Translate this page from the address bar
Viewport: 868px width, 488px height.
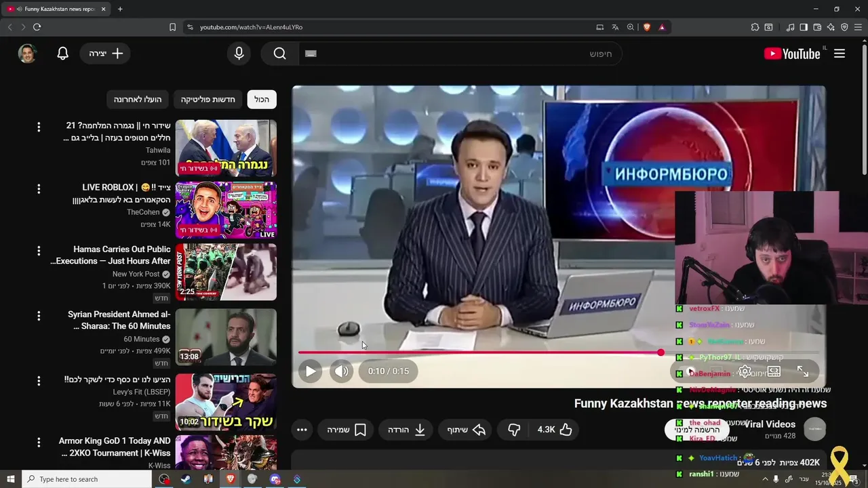[x=614, y=27]
